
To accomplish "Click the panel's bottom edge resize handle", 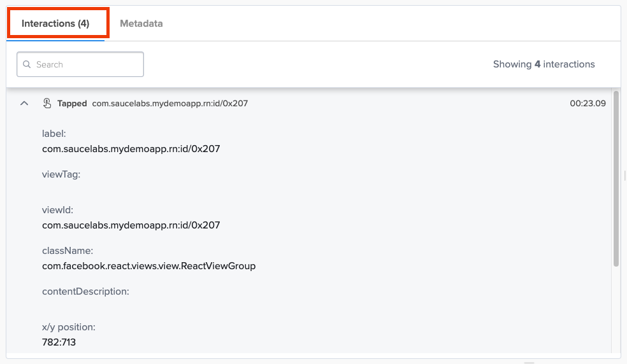I will tap(529, 361).
